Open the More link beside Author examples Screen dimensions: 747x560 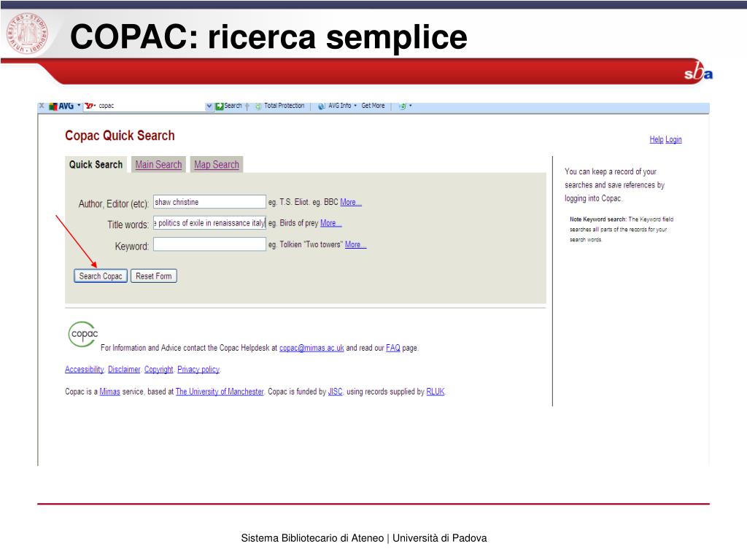coord(351,202)
